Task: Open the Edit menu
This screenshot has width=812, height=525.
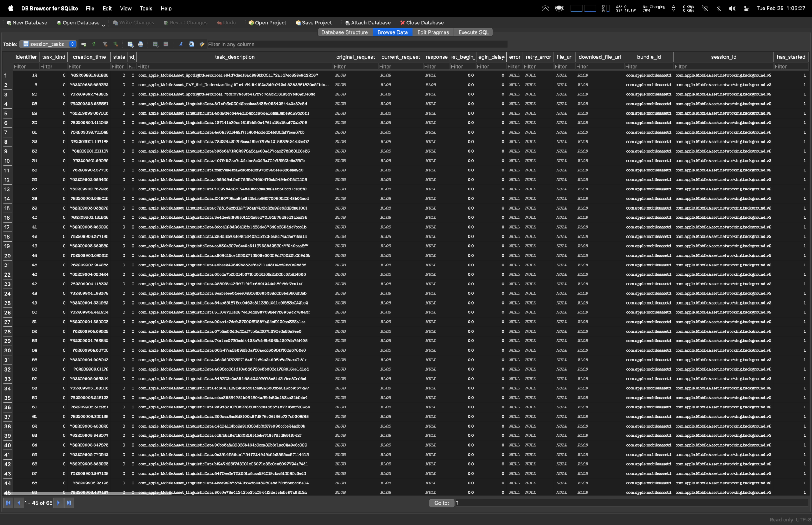Action: pos(107,8)
